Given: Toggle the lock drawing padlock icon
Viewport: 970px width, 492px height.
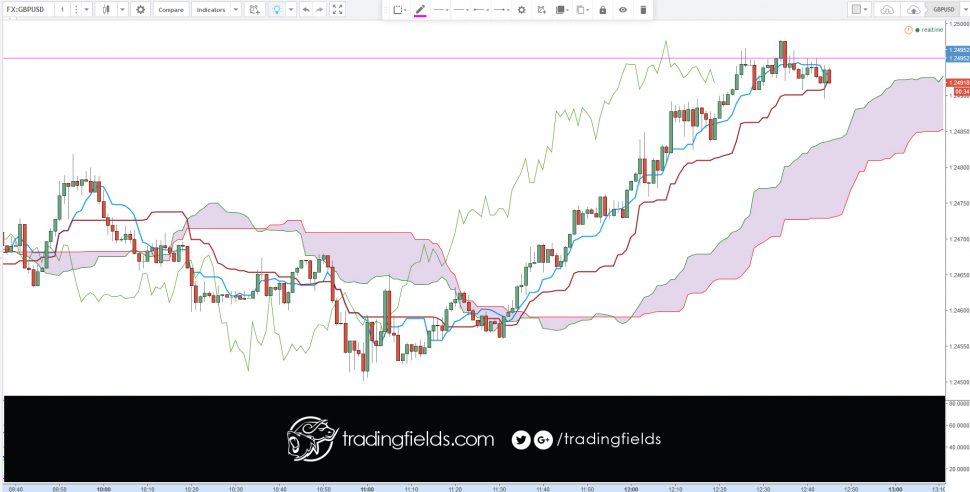Looking at the screenshot, I should pos(603,9).
